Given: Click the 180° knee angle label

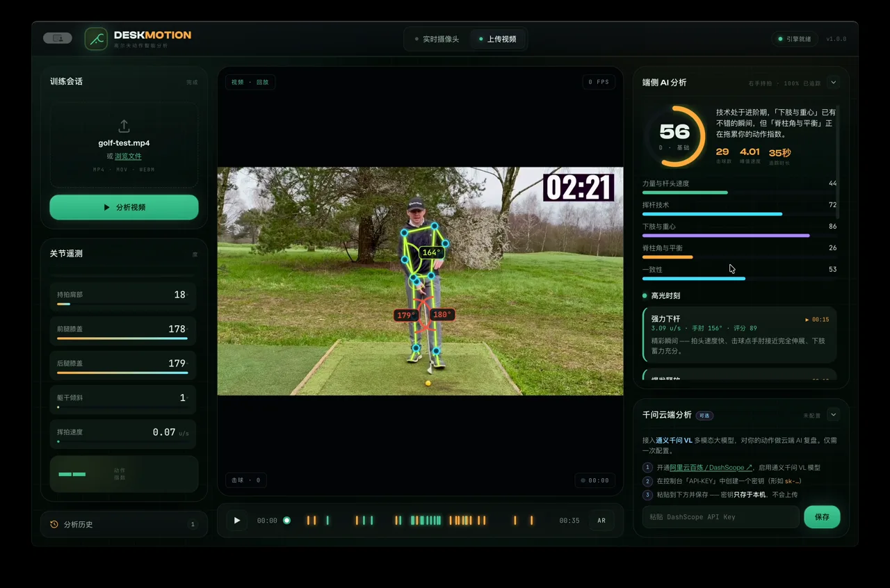Looking at the screenshot, I should pyautogui.click(x=442, y=315).
